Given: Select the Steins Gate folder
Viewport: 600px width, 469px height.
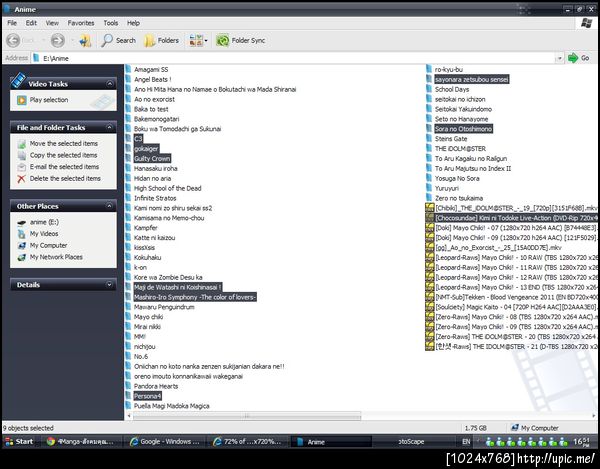Looking at the screenshot, I should [450, 138].
